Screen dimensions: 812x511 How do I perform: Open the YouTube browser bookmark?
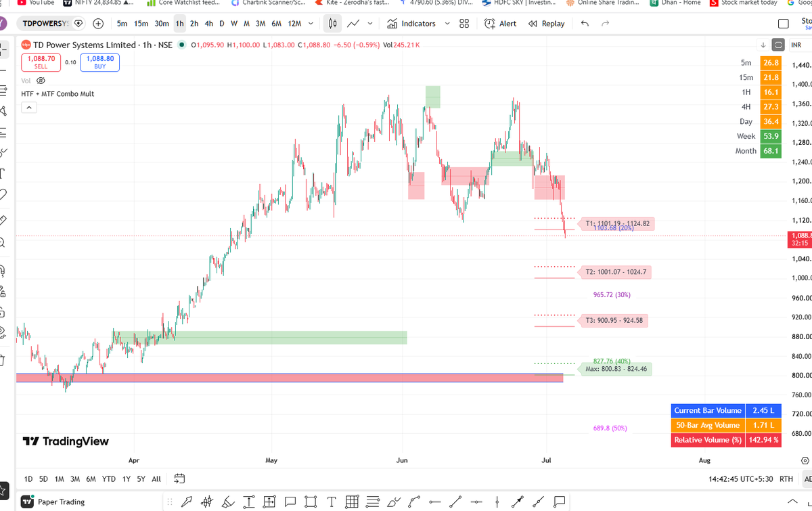click(35, 3)
